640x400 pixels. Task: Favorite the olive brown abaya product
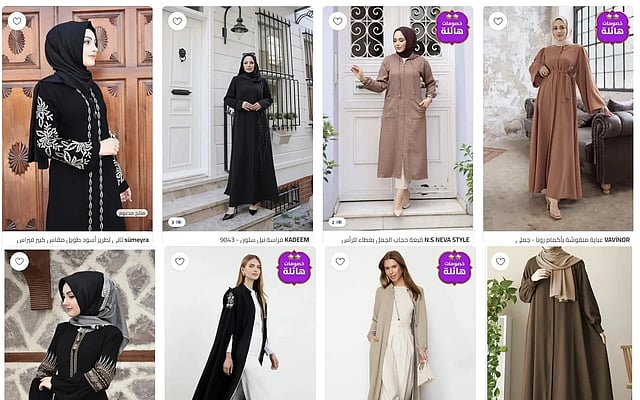(x=501, y=261)
